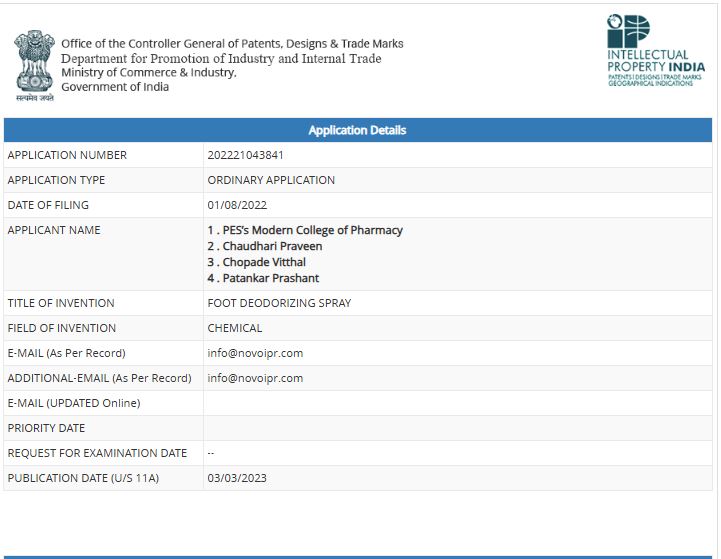Click the ADDITIONAL-EMAIL (As Per Record) label
Viewport: 721px width, 559px height.
click(x=99, y=378)
